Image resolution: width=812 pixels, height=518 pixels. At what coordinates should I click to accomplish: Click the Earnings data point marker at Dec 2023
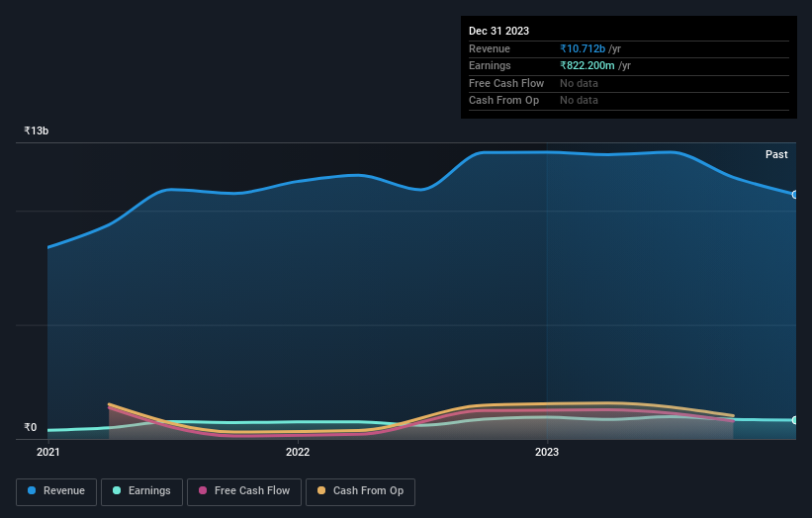(x=795, y=420)
